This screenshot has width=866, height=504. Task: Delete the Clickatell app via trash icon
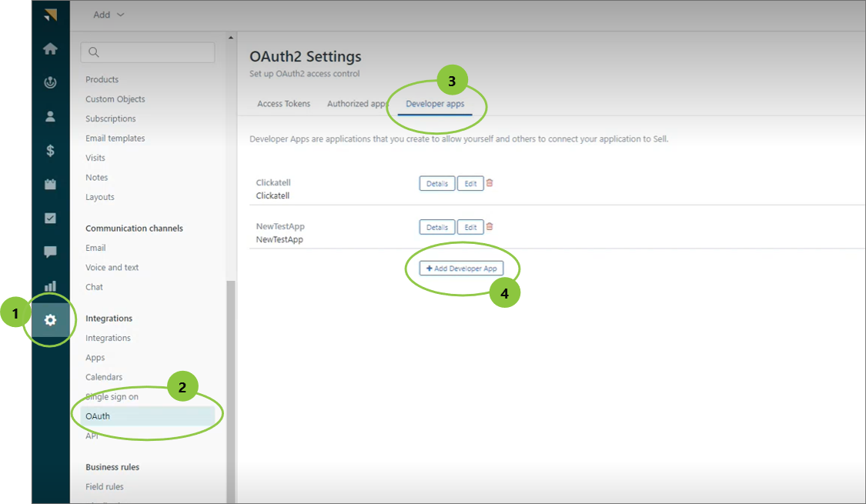(x=490, y=183)
